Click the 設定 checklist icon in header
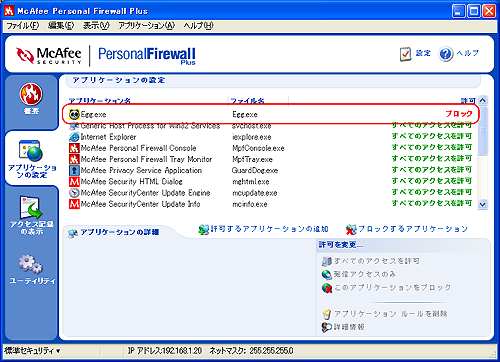Viewport: 500px width, 362px height. (x=405, y=54)
